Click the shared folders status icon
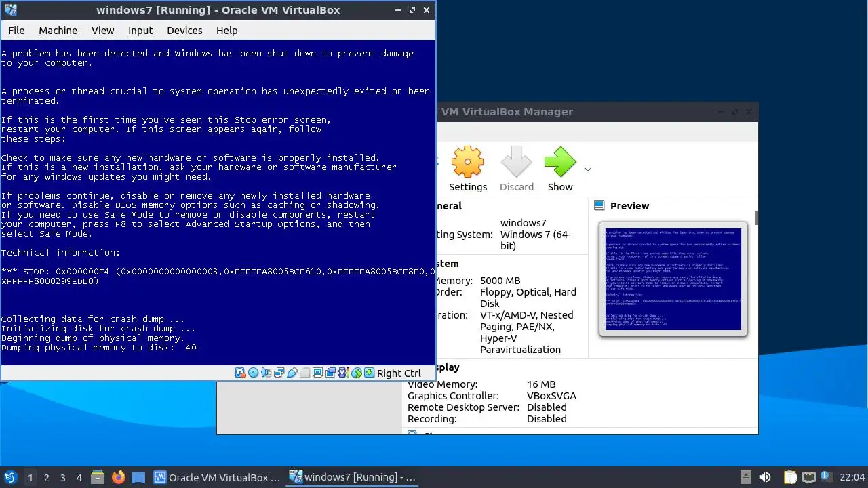This screenshot has width=868, height=488. (x=304, y=373)
